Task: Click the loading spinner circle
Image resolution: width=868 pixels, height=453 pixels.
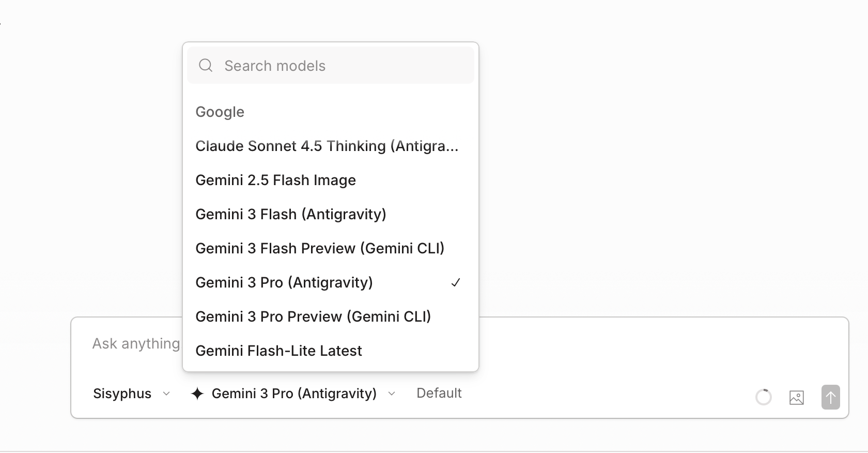Action: click(x=763, y=397)
